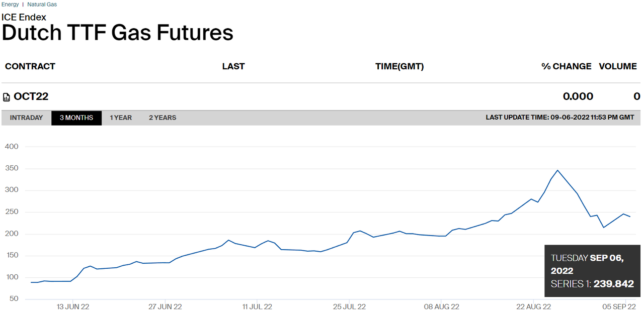The height and width of the screenshot is (317, 644).
Task: Click the Sep 06 price tooltip
Action: point(592,271)
